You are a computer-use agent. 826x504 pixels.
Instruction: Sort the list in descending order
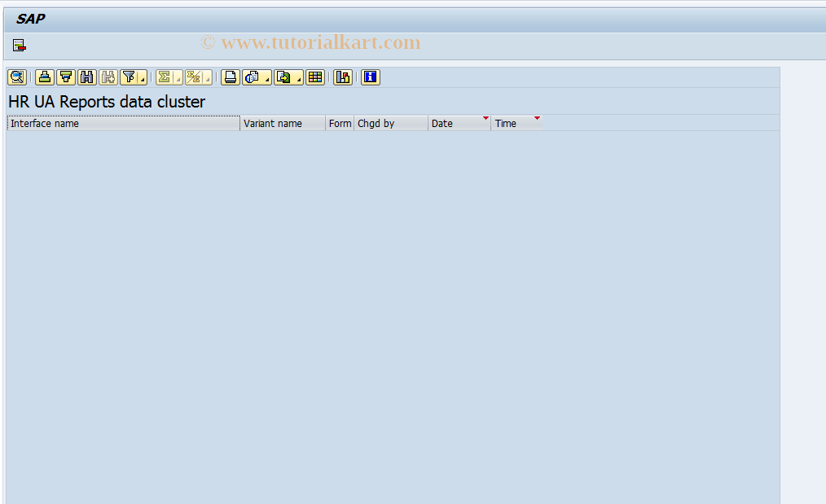pyautogui.click(x=65, y=77)
